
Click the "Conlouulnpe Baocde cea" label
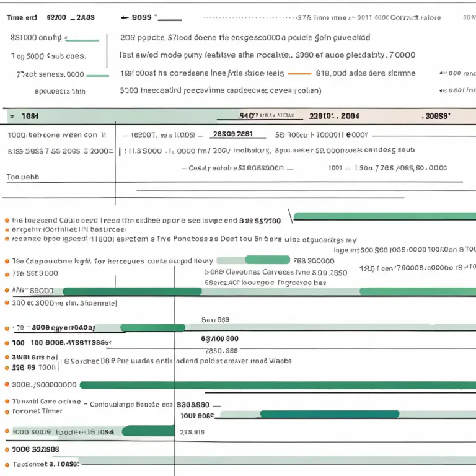coord(131,405)
